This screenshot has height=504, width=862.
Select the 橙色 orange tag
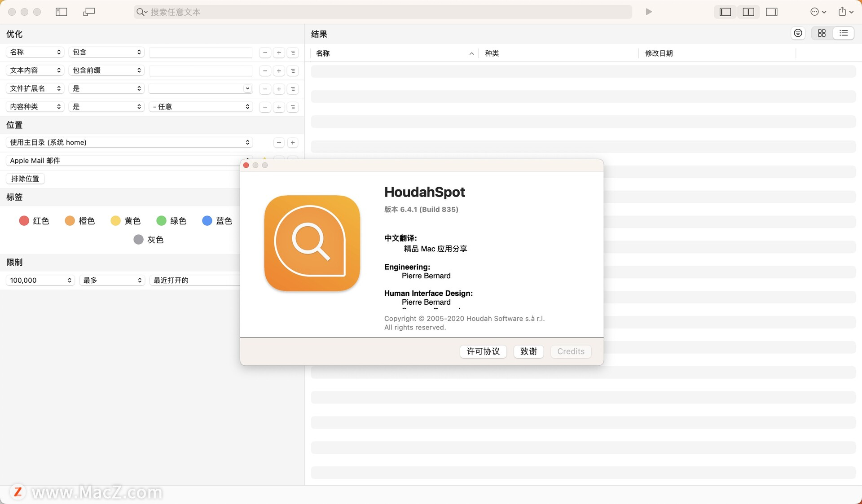[x=80, y=221]
